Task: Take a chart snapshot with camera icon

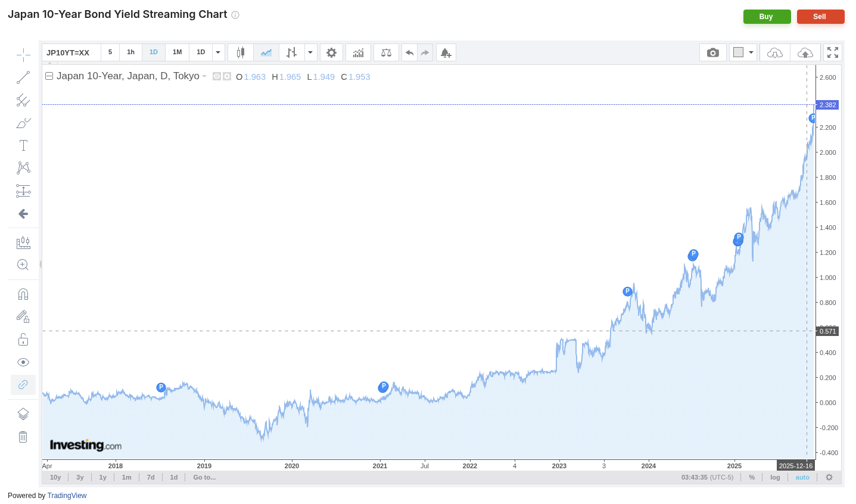Action: click(713, 52)
